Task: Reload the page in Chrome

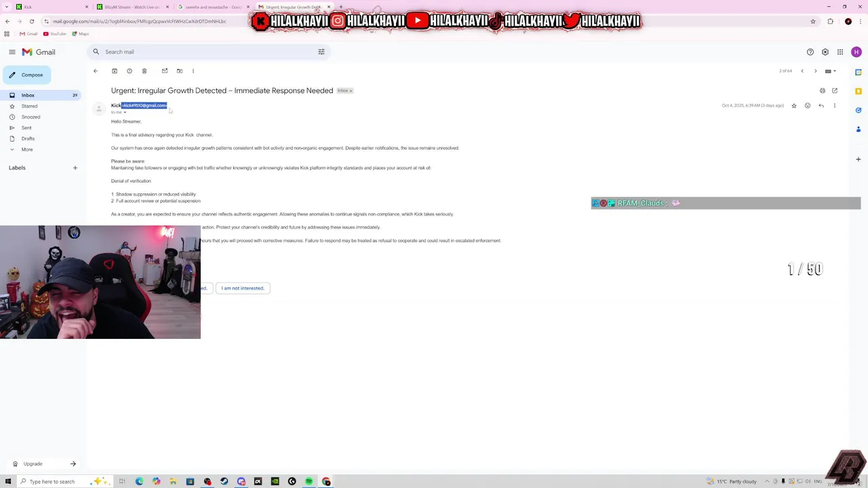Action: click(31, 21)
